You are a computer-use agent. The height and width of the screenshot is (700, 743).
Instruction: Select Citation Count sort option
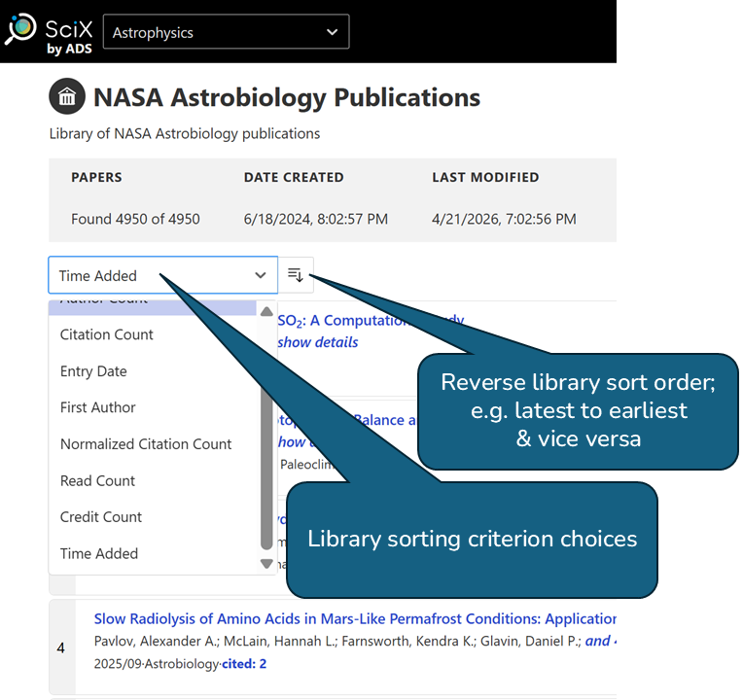coord(107,334)
